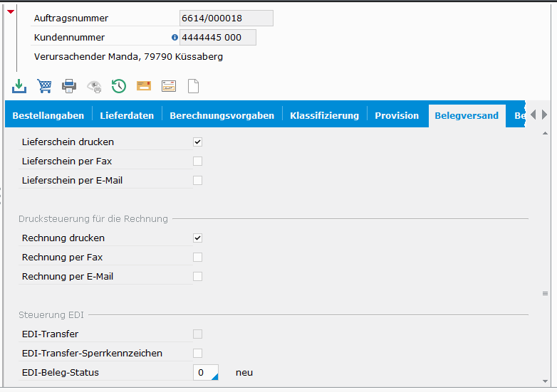The height and width of the screenshot is (392, 557).
Task: Collapse header with the red triangle
Action: [x=10, y=11]
